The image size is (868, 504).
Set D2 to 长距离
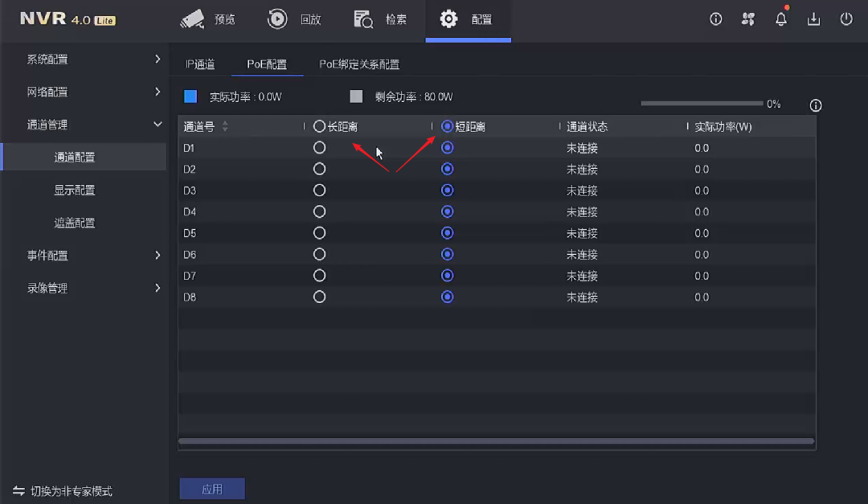319,169
